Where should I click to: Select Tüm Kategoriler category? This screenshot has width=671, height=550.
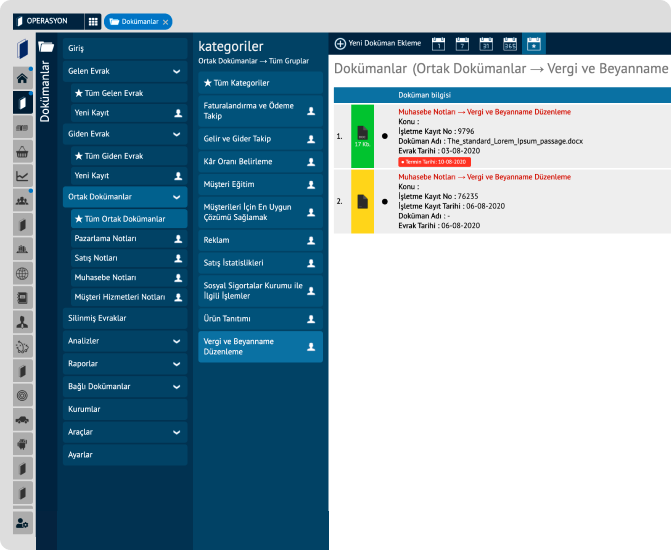coord(260,83)
